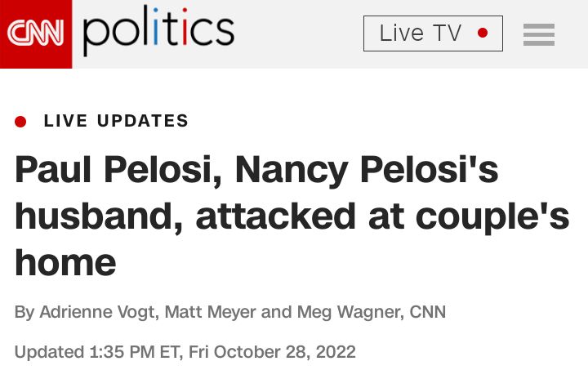This screenshot has height=379, width=588.
Task: Go to the politics section
Action: click(x=158, y=32)
